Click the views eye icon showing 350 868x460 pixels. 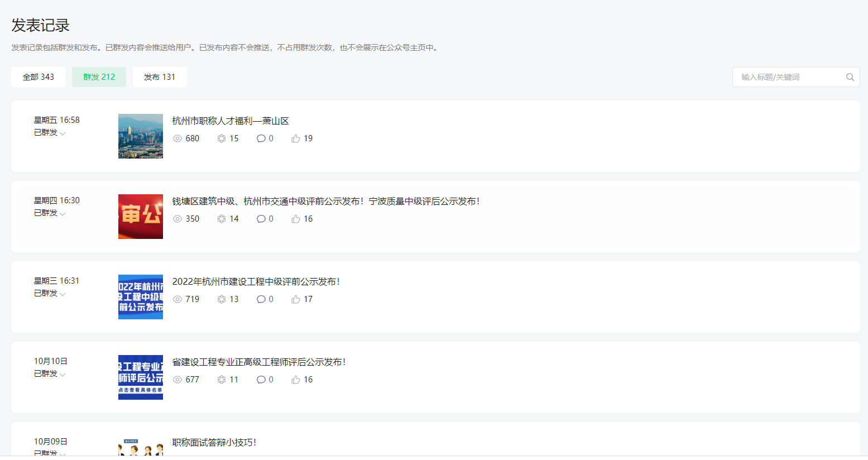tap(178, 219)
